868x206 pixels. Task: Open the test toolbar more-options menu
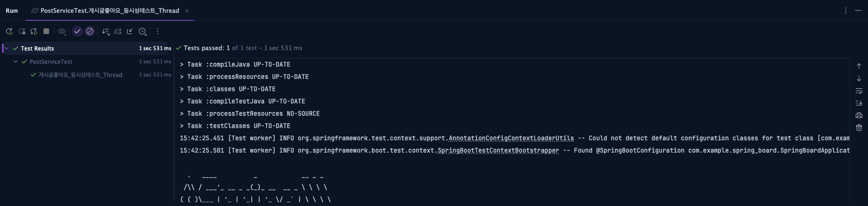158,31
